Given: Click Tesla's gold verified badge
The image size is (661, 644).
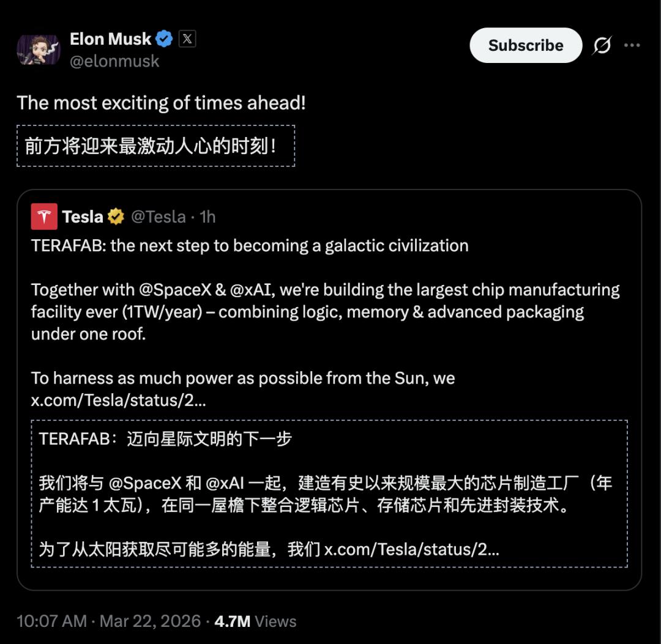Looking at the screenshot, I should (115, 216).
